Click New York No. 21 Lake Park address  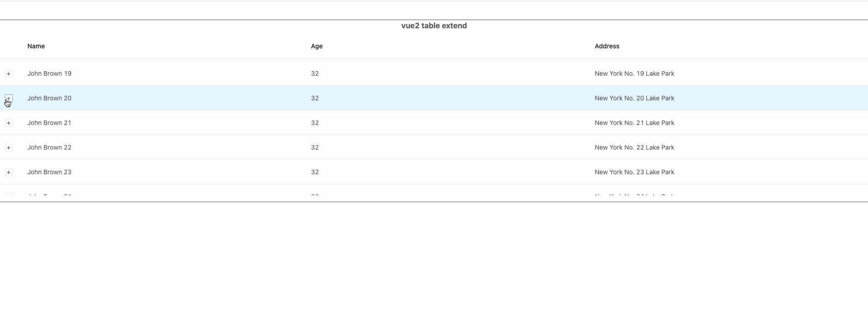(634, 123)
